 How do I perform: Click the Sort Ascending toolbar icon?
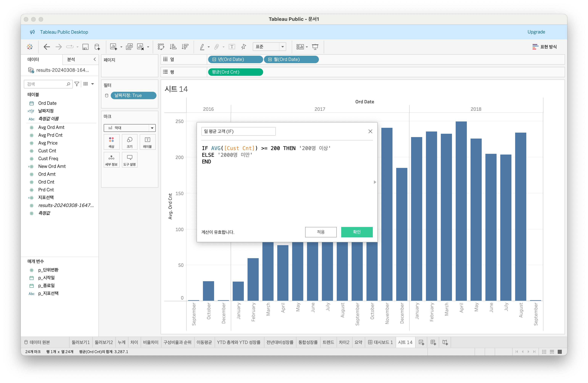point(173,47)
